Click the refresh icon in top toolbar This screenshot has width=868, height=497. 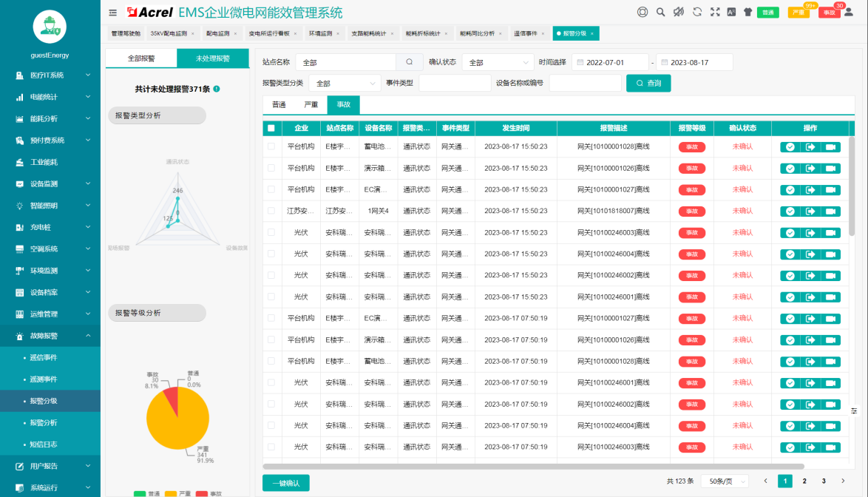697,12
